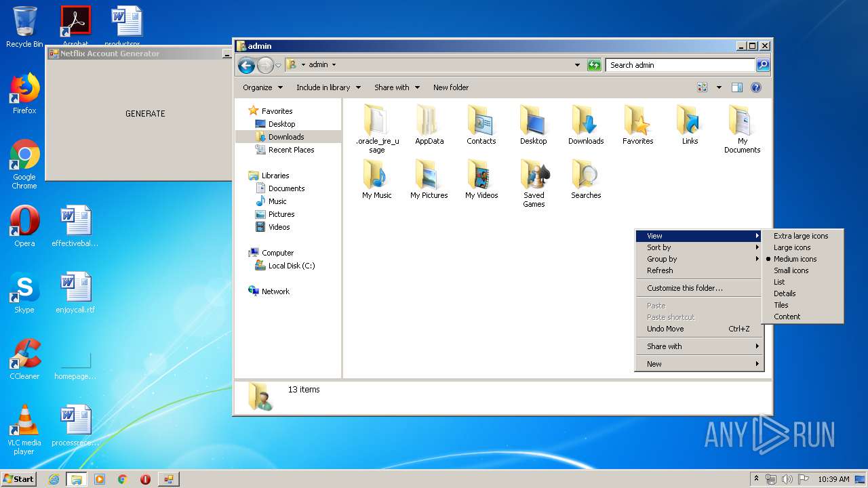
Task: Click the Search admin input field
Action: coord(680,65)
